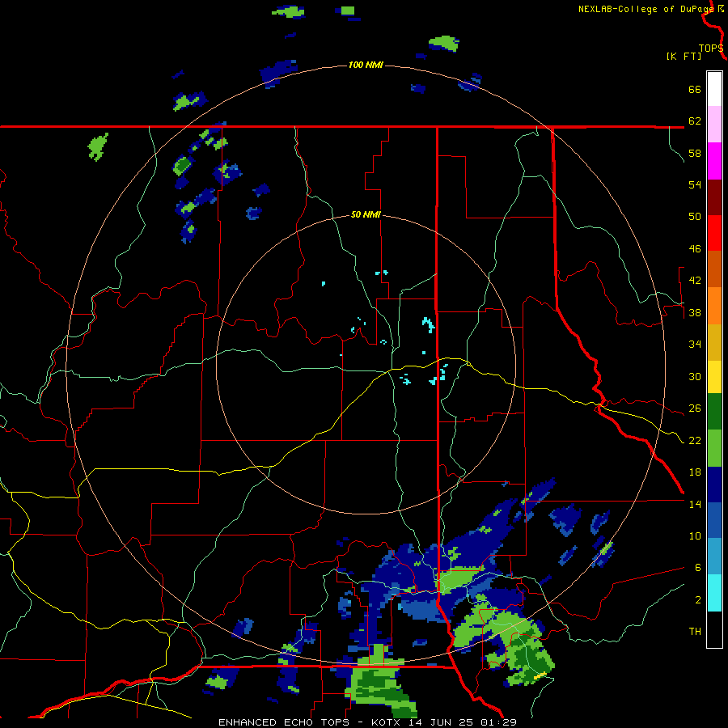Click the "42" legend value
The width and height of the screenshot is (728, 728).
click(695, 281)
